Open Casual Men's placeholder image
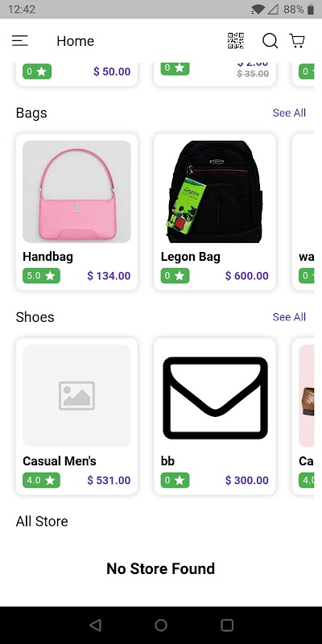 point(76,395)
